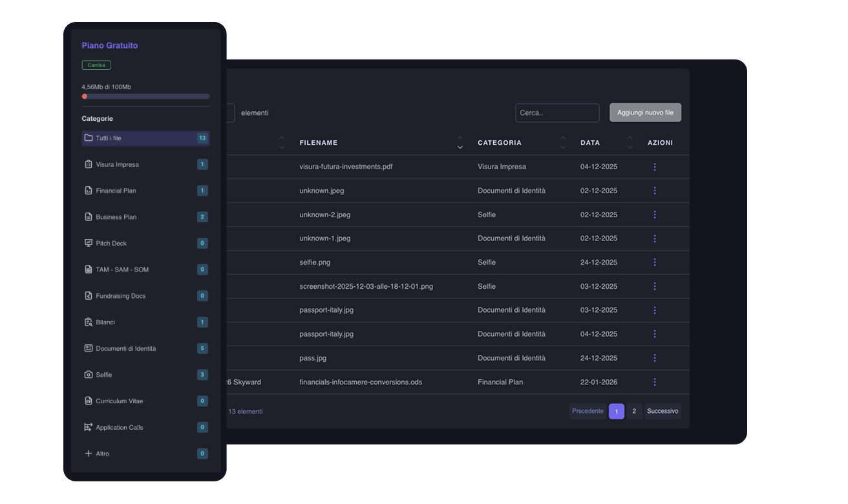Click the Aggiungi nuovo file button
The height and width of the screenshot is (504, 848).
point(645,112)
